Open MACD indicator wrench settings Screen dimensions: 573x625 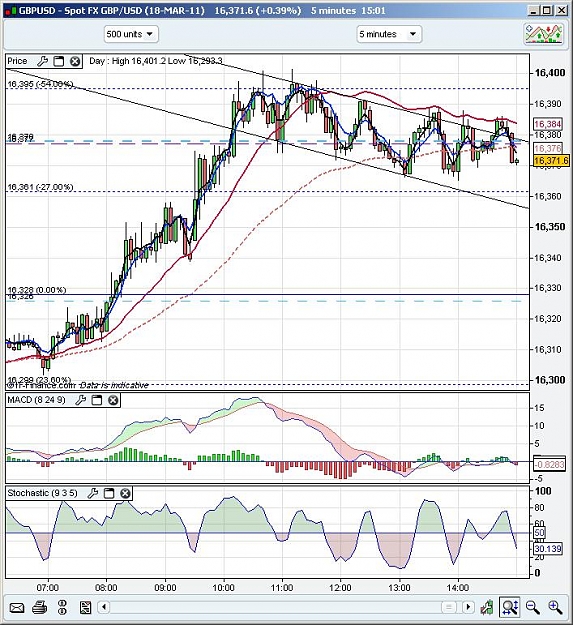80,400
